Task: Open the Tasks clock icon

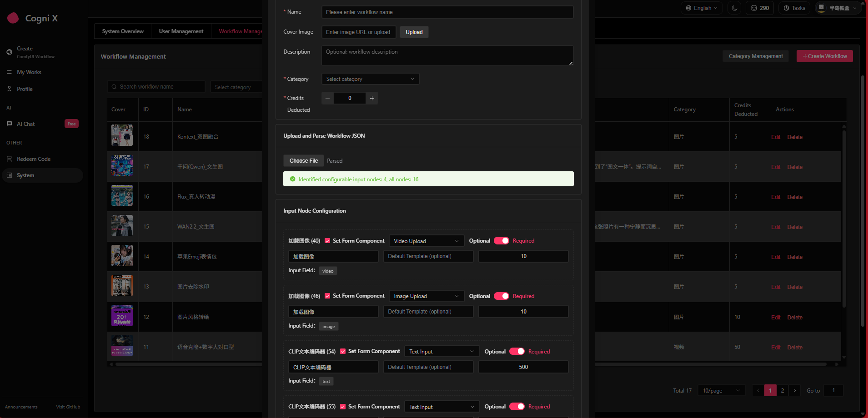Action: coord(787,8)
